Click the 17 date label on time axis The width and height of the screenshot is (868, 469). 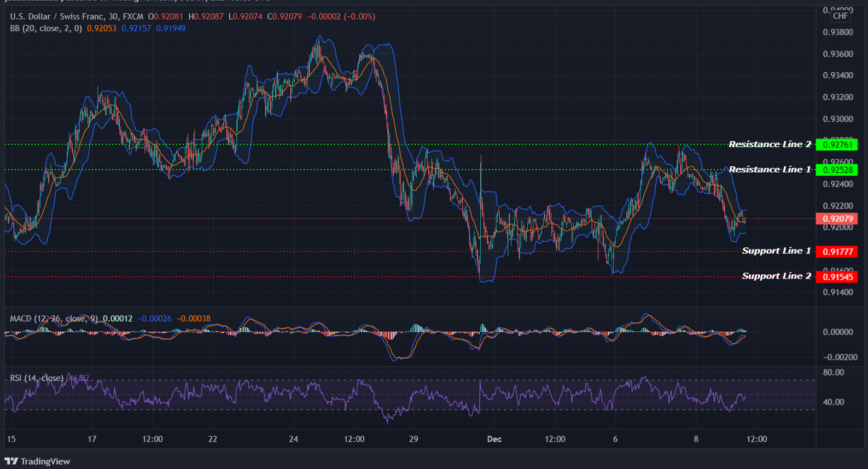tap(92, 439)
